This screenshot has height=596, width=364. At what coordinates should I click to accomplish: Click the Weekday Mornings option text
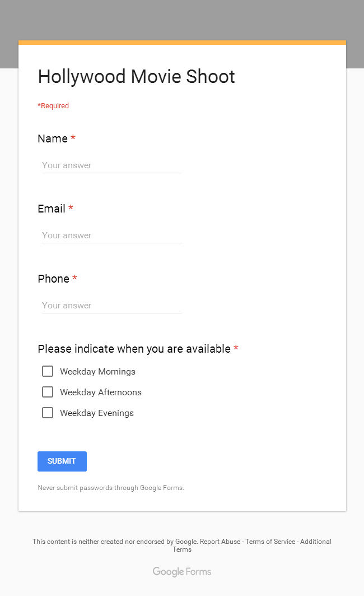point(97,372)
